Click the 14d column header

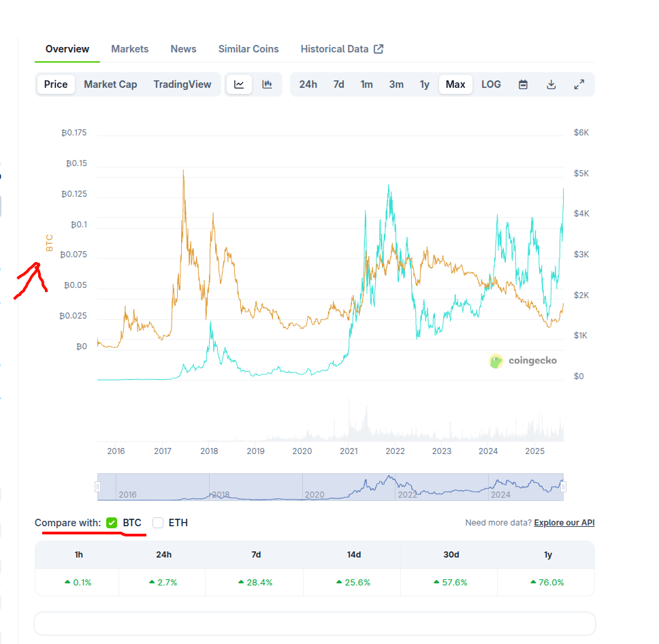354,555
